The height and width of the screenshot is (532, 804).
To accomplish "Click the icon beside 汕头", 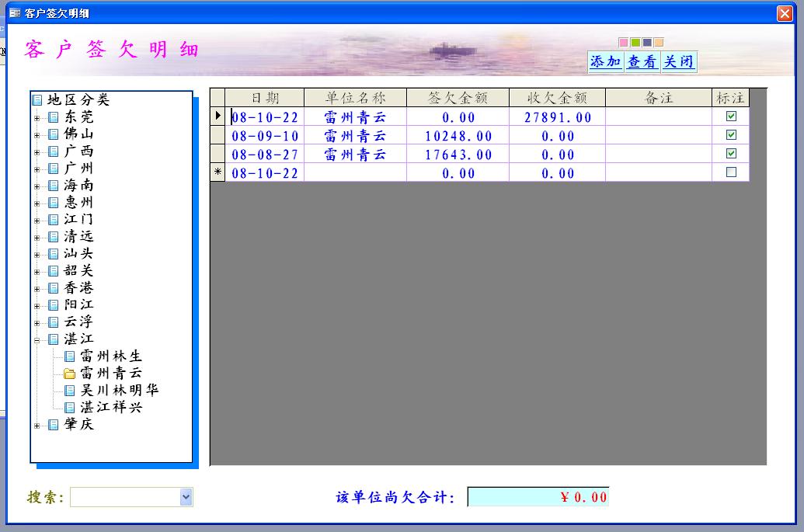I will [x=54, y=254].
